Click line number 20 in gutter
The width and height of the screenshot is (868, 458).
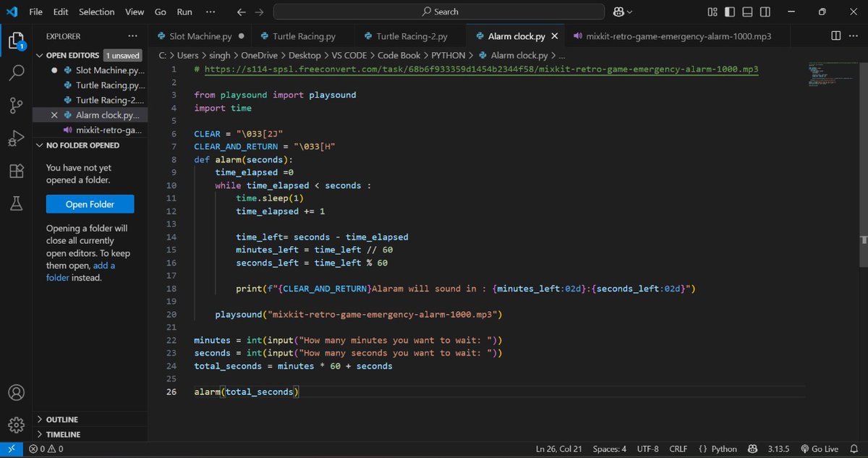171,315
